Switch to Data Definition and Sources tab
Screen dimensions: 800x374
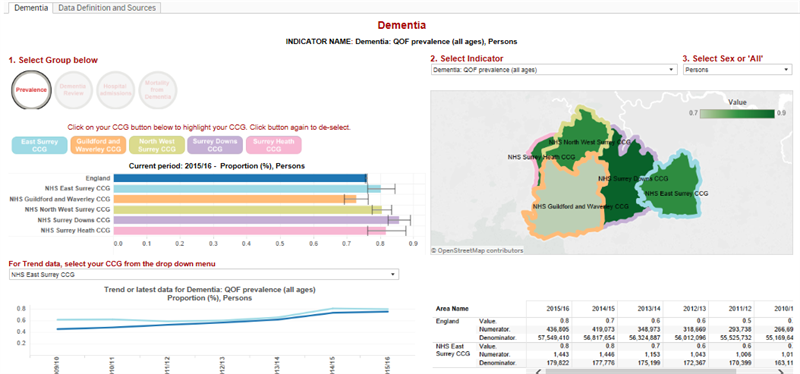coord(108,8)
